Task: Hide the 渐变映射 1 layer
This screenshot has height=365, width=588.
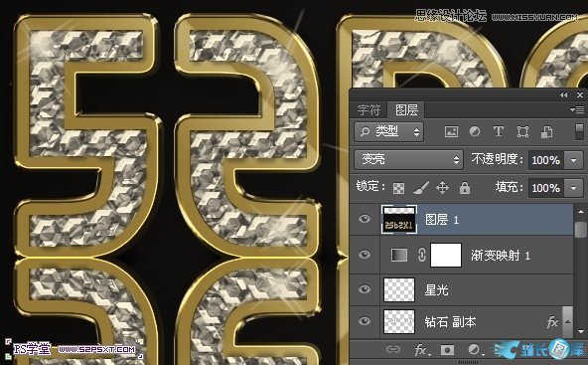Action: [365, 255]
